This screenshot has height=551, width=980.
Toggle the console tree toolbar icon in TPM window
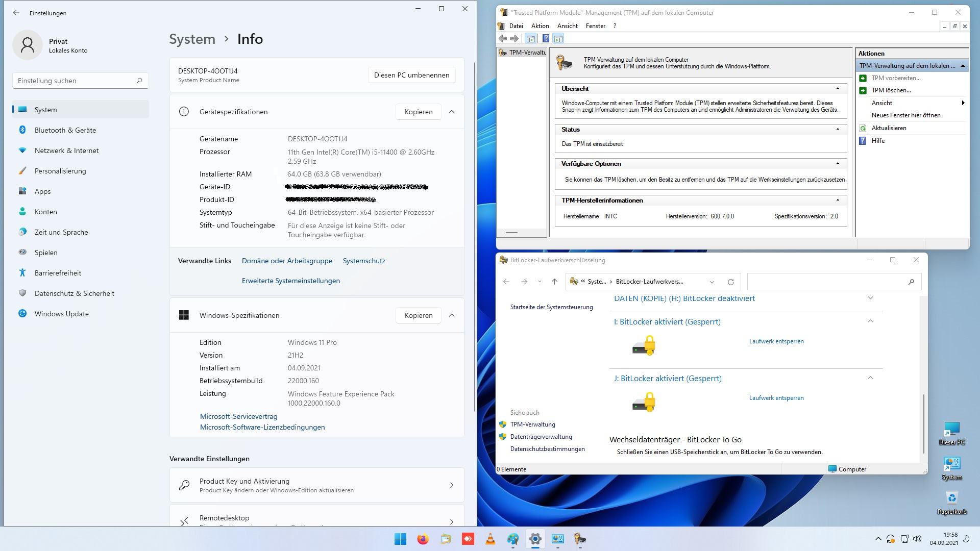531,39
